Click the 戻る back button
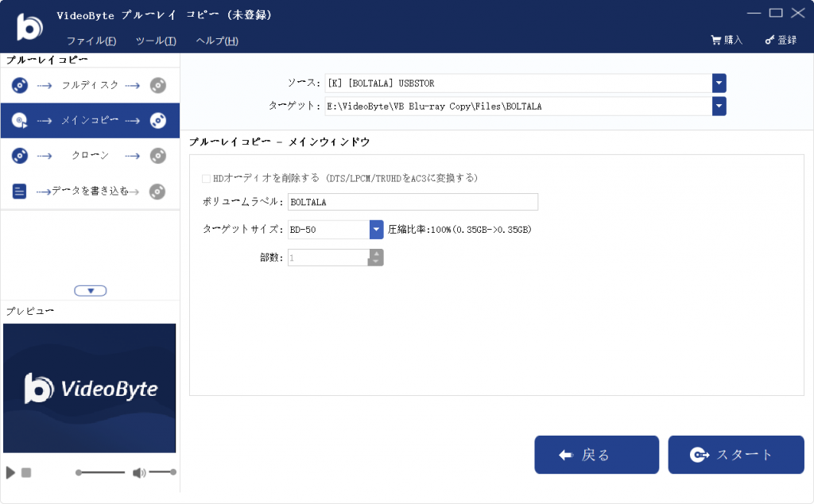814x504 pixels. (x=596, y=455)
